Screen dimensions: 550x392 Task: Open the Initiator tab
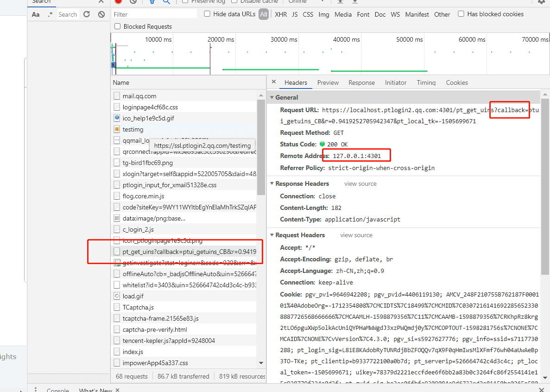tap(396, 82)
